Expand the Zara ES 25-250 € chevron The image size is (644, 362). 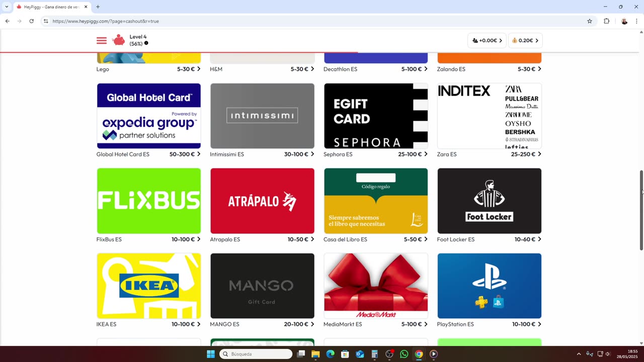539,154
